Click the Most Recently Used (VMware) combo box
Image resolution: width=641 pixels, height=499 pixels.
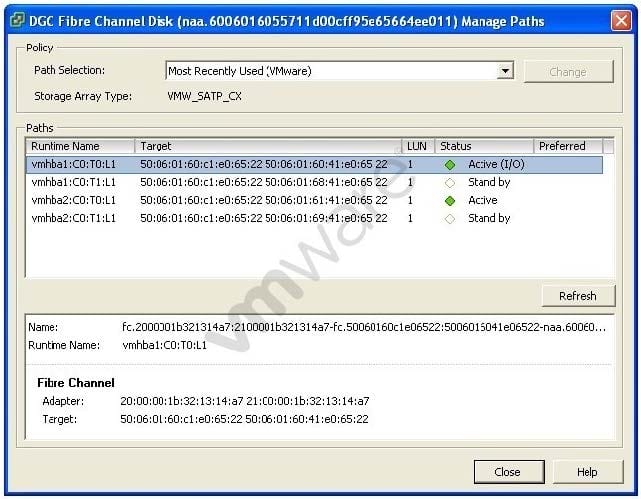point(339,71)
